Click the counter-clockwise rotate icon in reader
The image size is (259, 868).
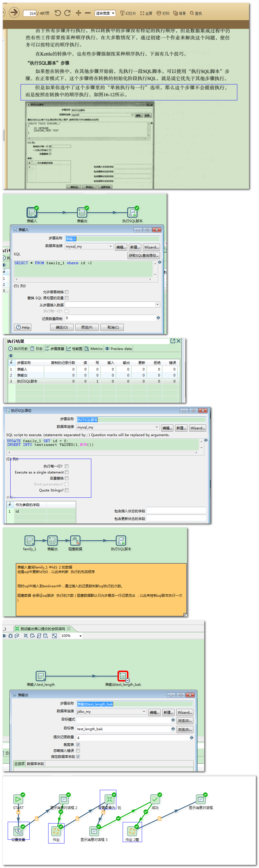click(58, 13)
